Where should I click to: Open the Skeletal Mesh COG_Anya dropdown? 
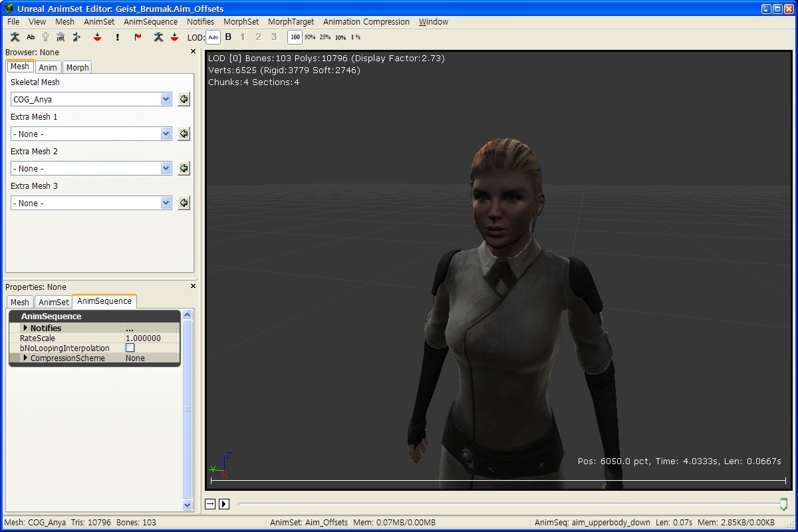click(x=166, y=99)
